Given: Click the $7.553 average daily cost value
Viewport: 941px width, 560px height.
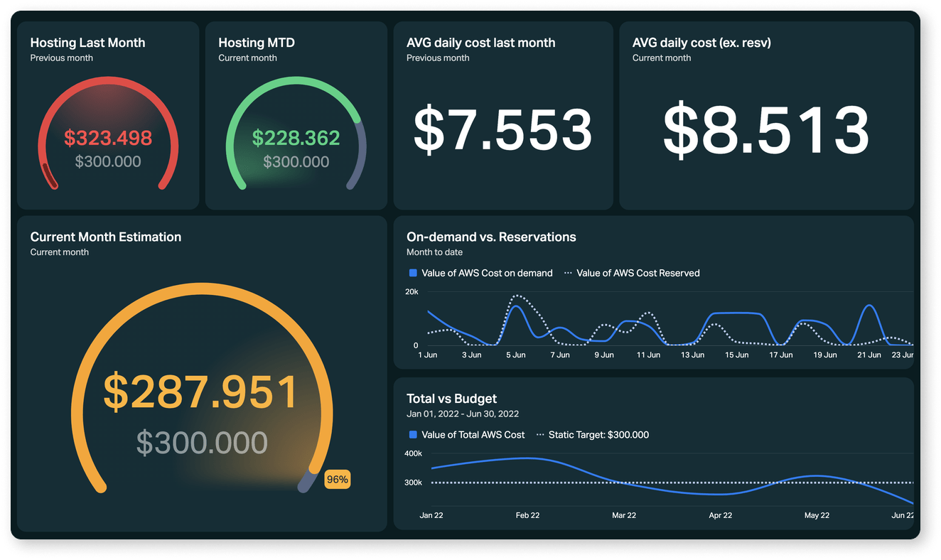Looking at the screenshot, I should [502, 130].
